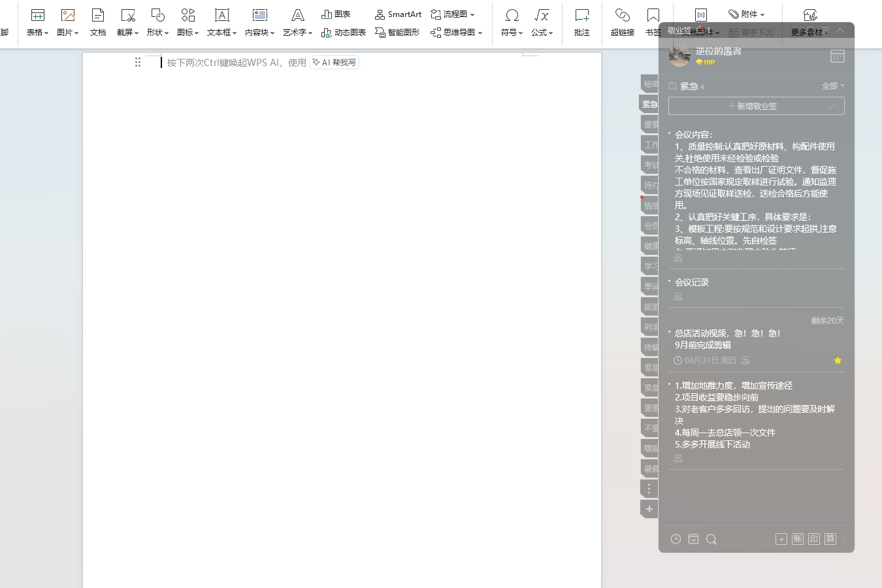This screenshot has width=882, height=588.
Task: Click the 批注 comment icon
Action: pyautogui.click(x=582, y=22)
